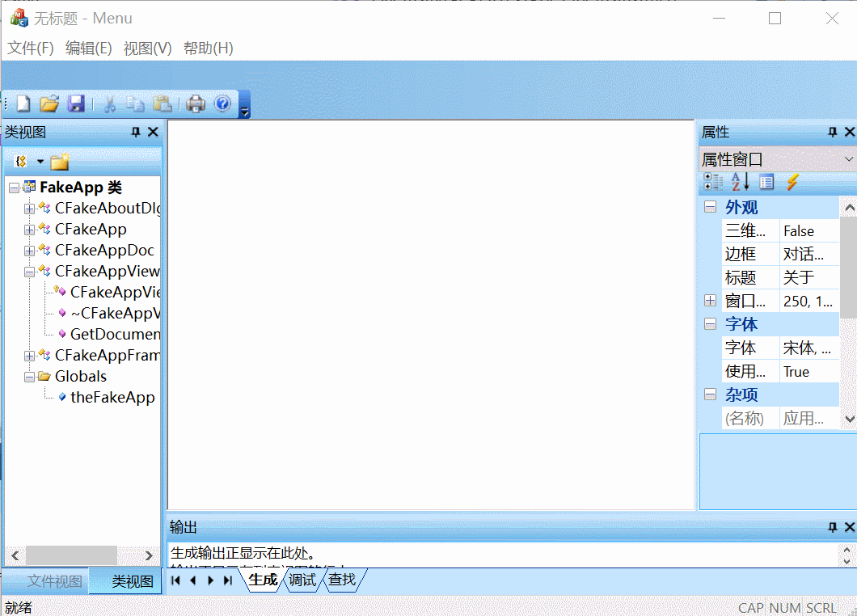Select the CFakeAppDoc tree item
The image size is (857, 616).
point(104,251)
